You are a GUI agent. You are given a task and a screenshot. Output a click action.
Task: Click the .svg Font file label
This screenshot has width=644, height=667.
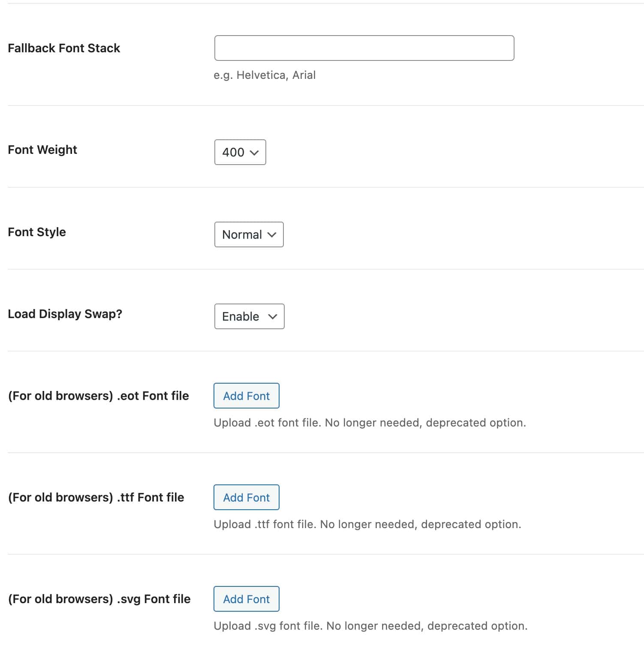tap(99, 599)
